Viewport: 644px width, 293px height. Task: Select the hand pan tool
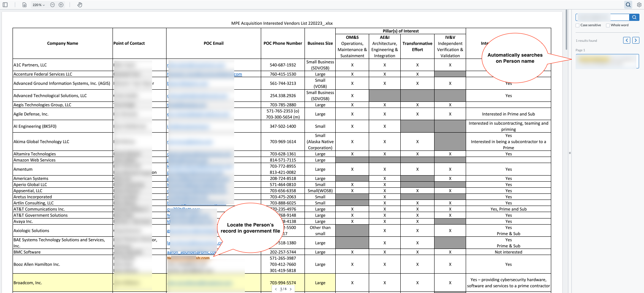pos(79,5)
